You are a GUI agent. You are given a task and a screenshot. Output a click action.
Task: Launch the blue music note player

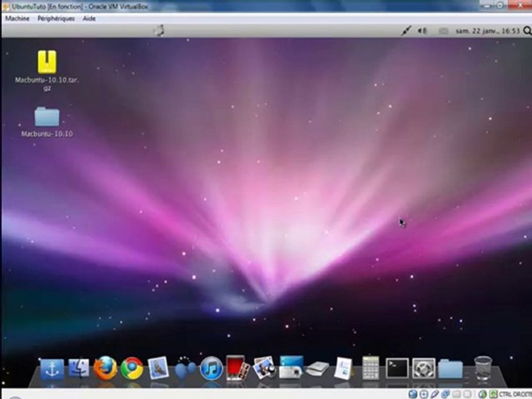[x=211, y=369]
